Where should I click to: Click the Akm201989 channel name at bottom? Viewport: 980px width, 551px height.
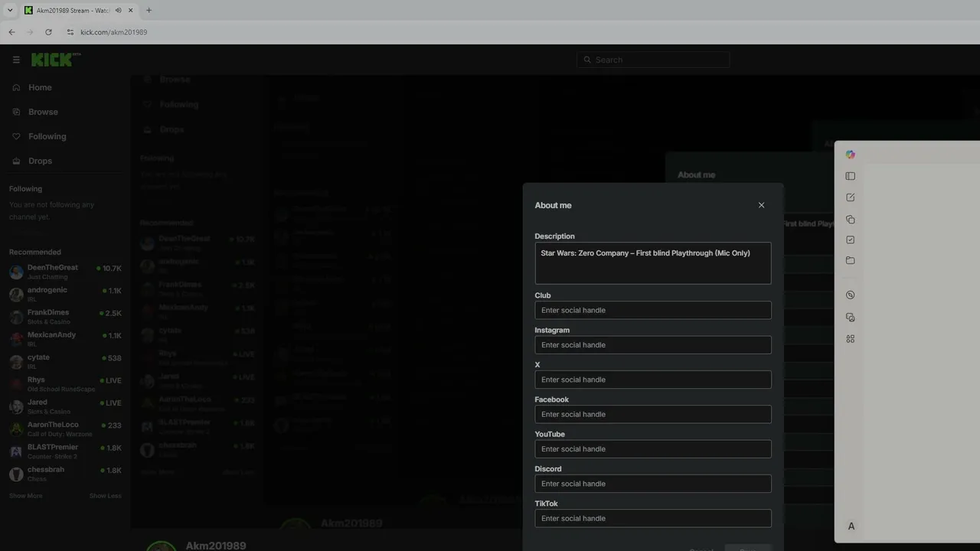pos(216,546)
